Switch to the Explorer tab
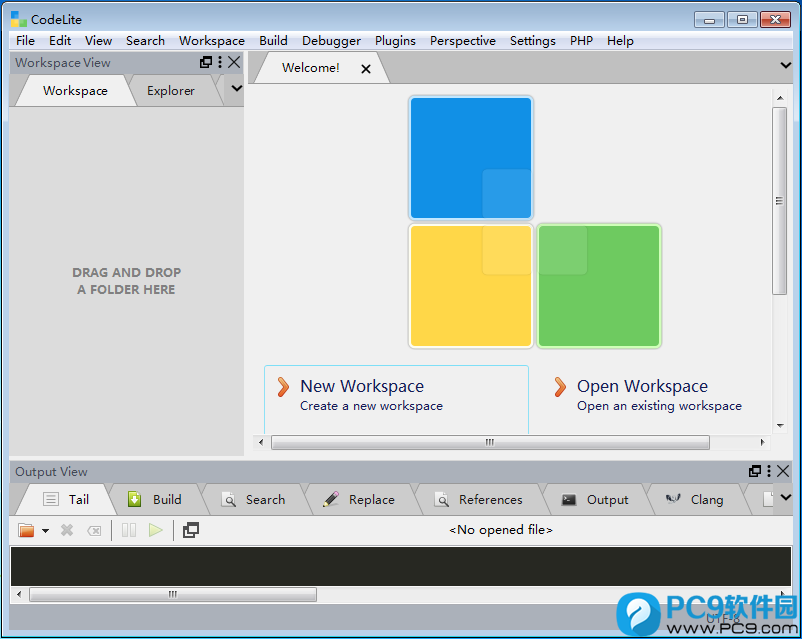The height and width of the screenshot is (639, 802). tap(171, 91)
